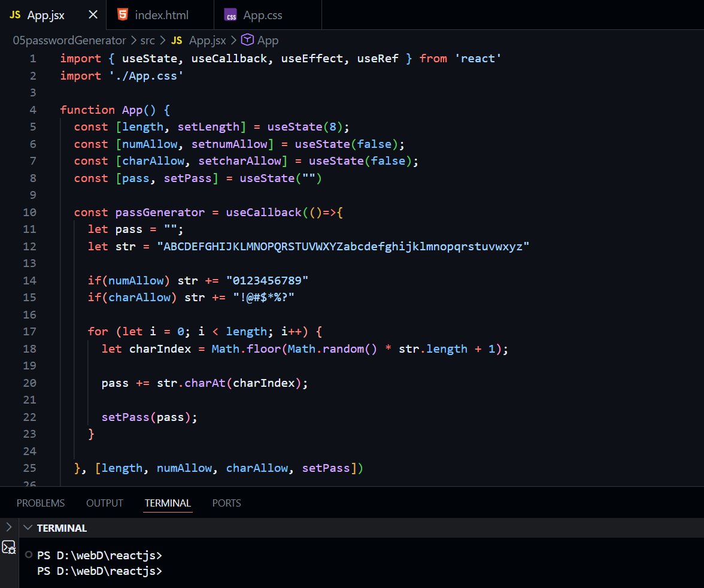Image resolution: width=704 pixels, height=588 pixels.
Task: Click 'function App()' declaration text
Action: [108, 110]
